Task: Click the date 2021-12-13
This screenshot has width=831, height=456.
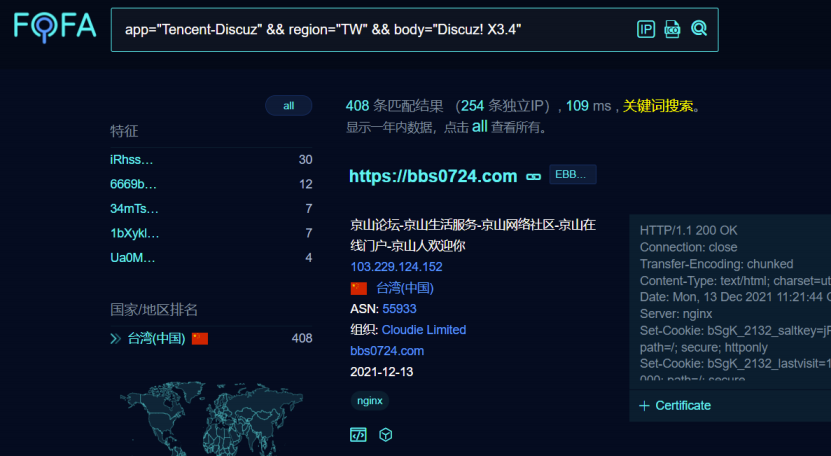Action: click(x=382, y=372)
